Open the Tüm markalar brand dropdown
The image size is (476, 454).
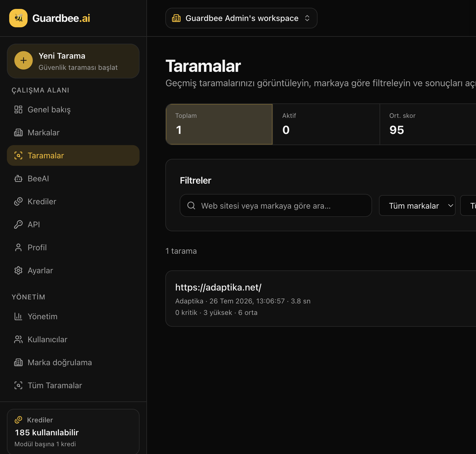pos(417,205)
